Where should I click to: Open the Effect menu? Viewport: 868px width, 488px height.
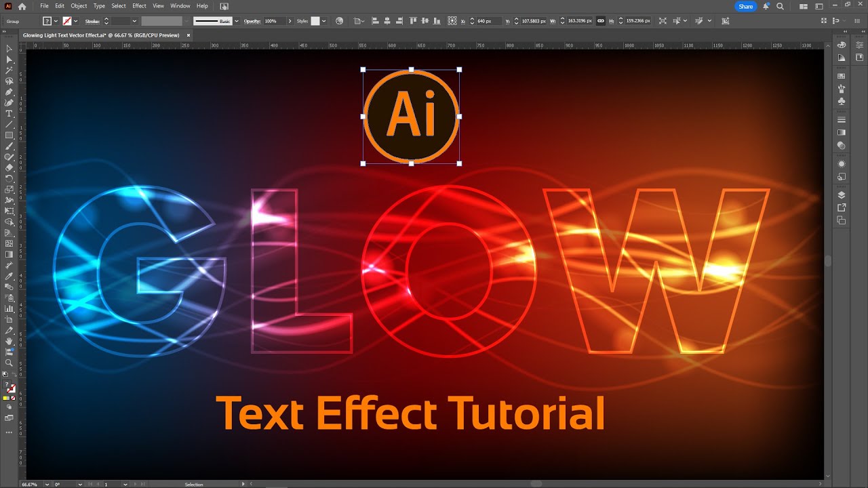click(x=139, y=6)
